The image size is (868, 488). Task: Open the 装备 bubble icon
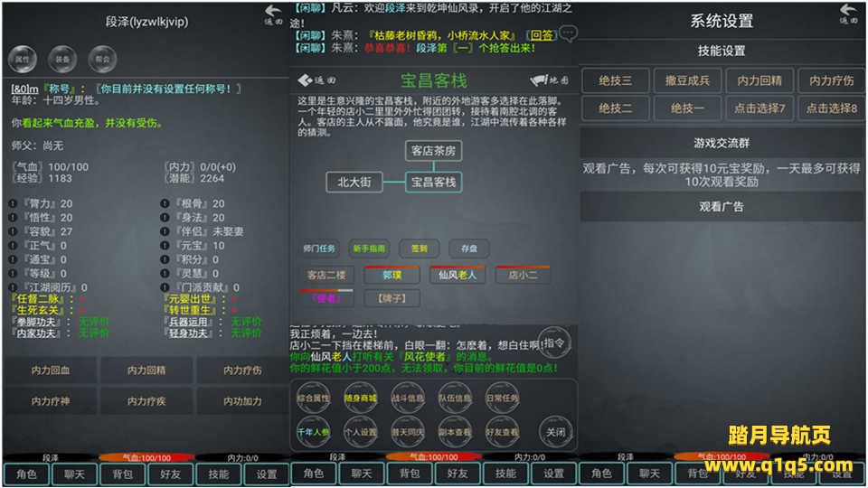61,58
